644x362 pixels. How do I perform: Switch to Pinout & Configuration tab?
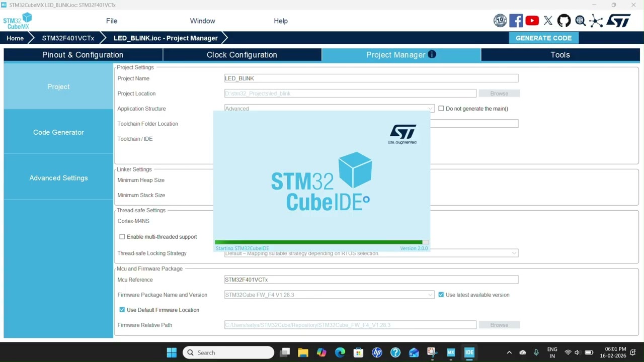(83, 55)
